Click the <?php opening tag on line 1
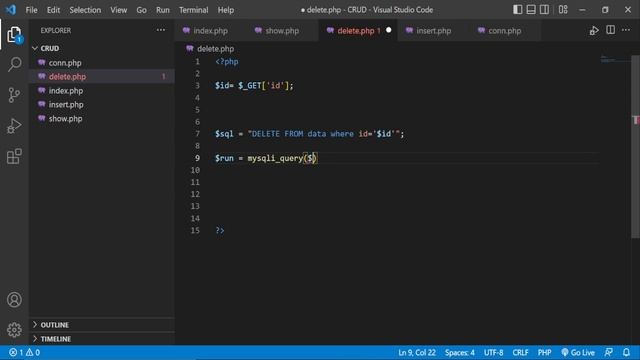 [x=227, y=62]
